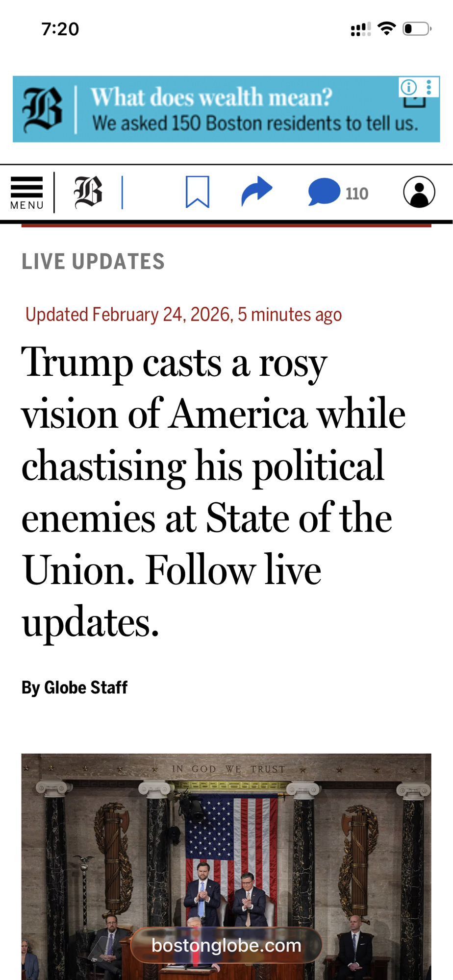The image size is (453, 980).
Task: Bookmark this article
Action: coord(198,192)
